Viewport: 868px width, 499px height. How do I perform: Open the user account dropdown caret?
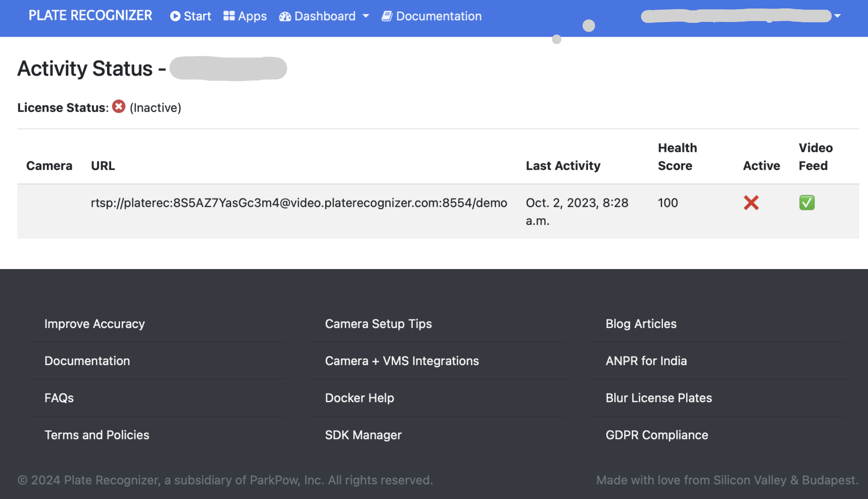(x=837, y=16)
